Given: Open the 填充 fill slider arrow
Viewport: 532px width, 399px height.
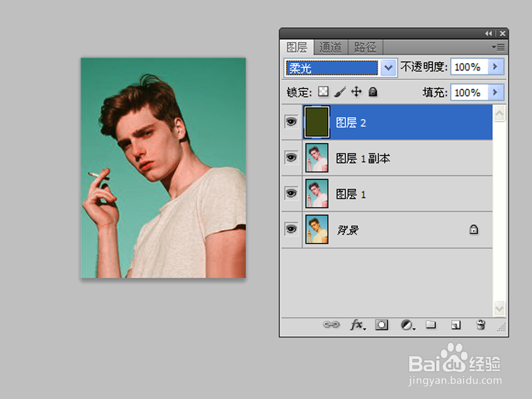Looking at the screenshot, I should 495,92.
